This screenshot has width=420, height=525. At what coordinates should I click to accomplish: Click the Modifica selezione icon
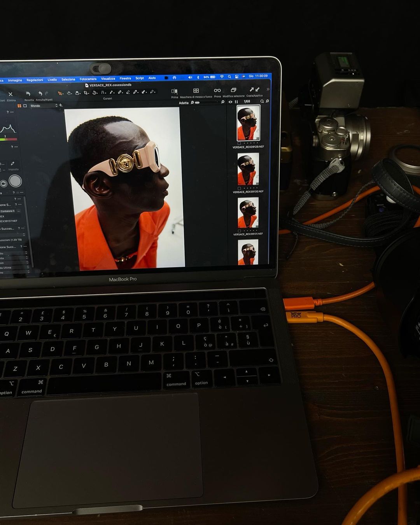(x=233, y=90)
